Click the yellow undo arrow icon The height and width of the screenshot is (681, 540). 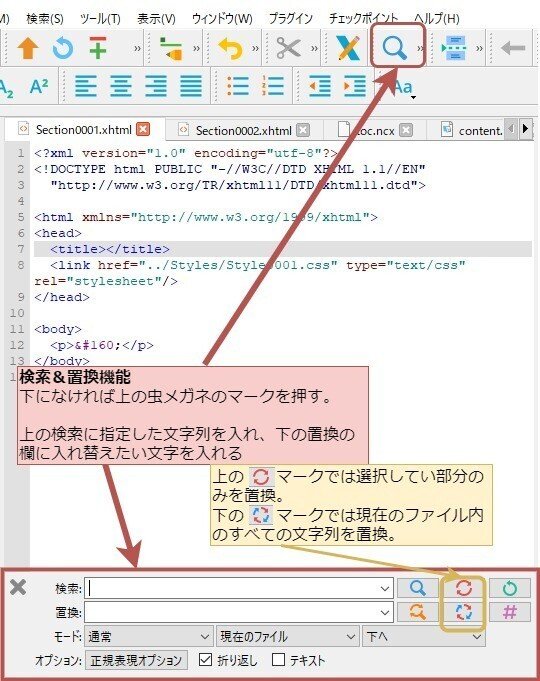(x=230, y=48)
